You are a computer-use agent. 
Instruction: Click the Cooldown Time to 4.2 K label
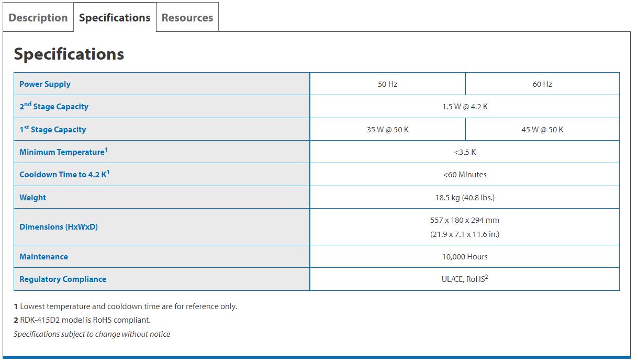(x=64, y=175)
